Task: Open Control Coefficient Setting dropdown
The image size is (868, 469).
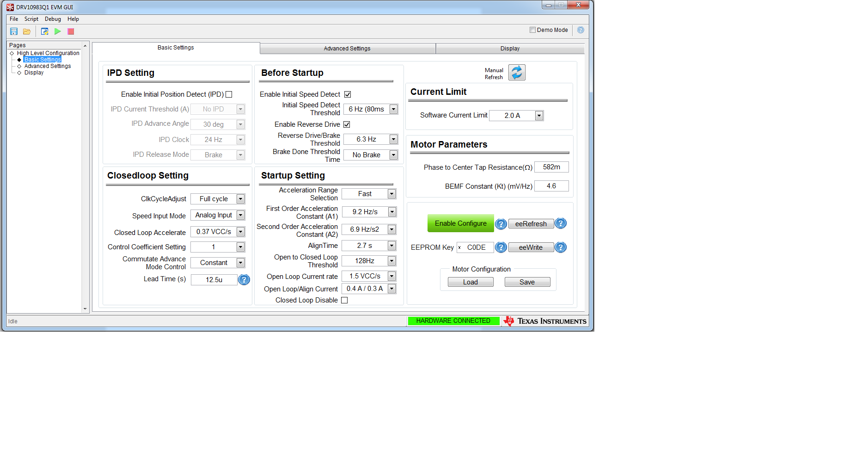Action: 218,247
